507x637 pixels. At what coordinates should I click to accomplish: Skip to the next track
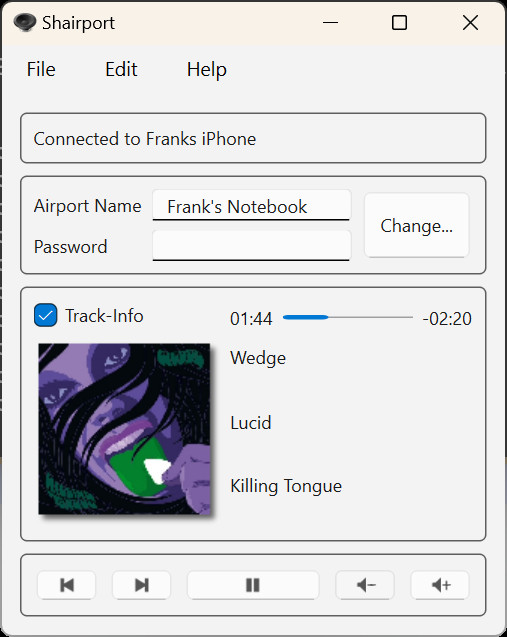(141, 585)
